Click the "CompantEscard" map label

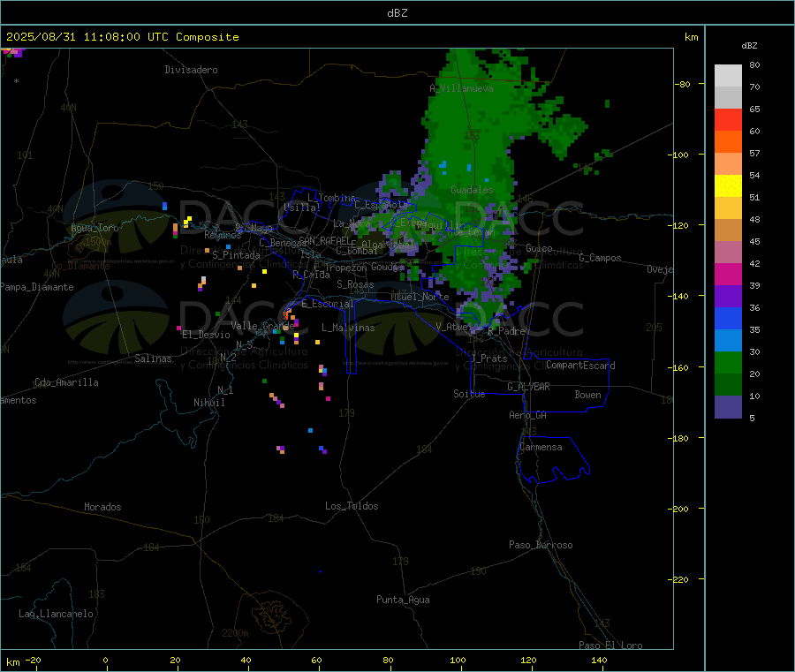[x=580, y=366]
